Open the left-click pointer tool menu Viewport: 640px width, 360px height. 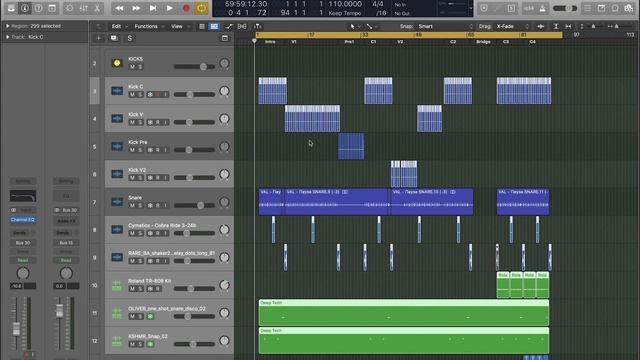pos(354,27)
